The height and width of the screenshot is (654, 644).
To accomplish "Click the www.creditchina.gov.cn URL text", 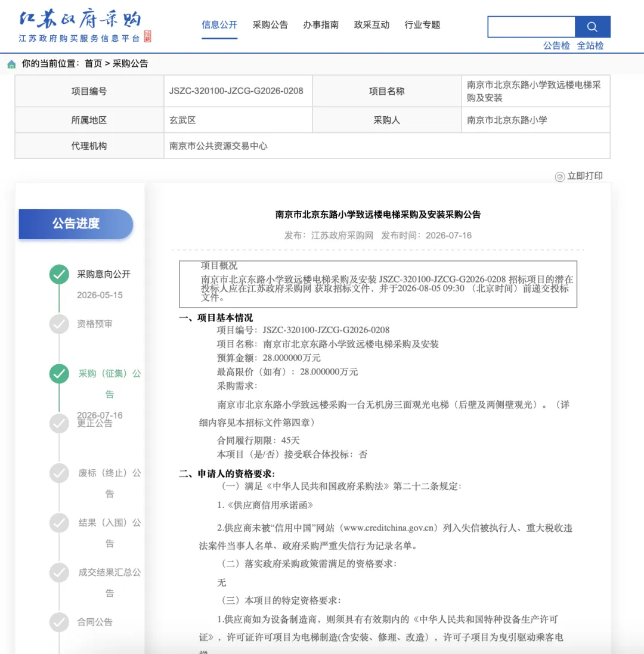I will (x=389, y=528).
